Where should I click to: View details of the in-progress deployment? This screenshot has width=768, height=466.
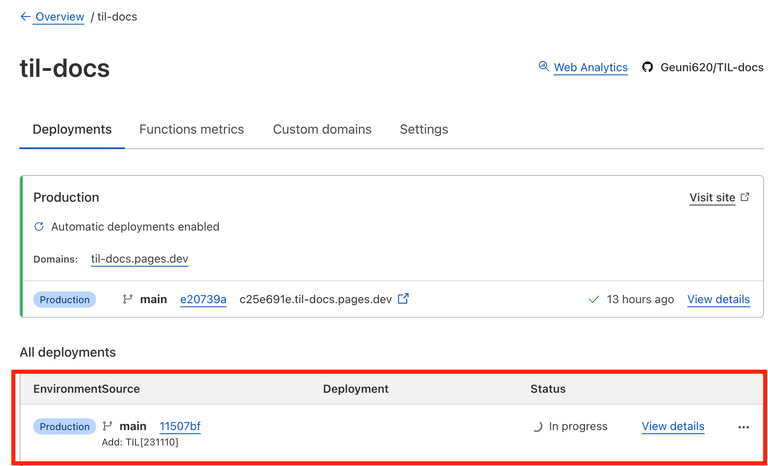tap(672, 426)
